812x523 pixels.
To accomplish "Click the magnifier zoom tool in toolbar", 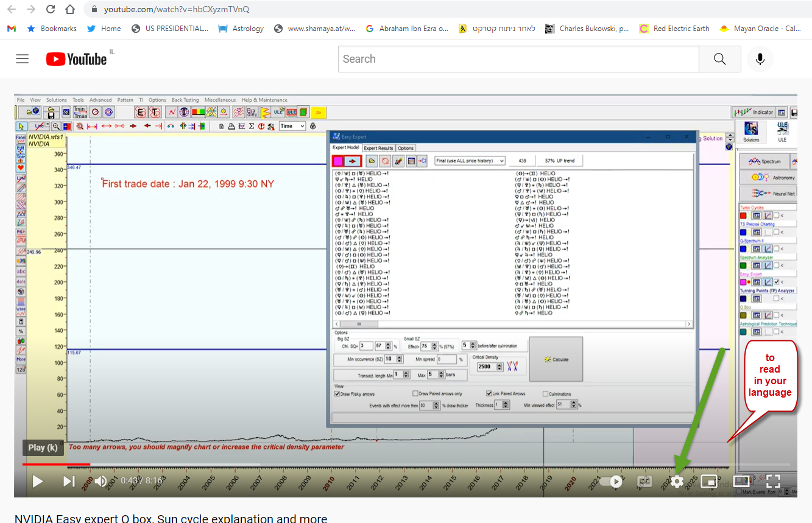I will point(56,126).
